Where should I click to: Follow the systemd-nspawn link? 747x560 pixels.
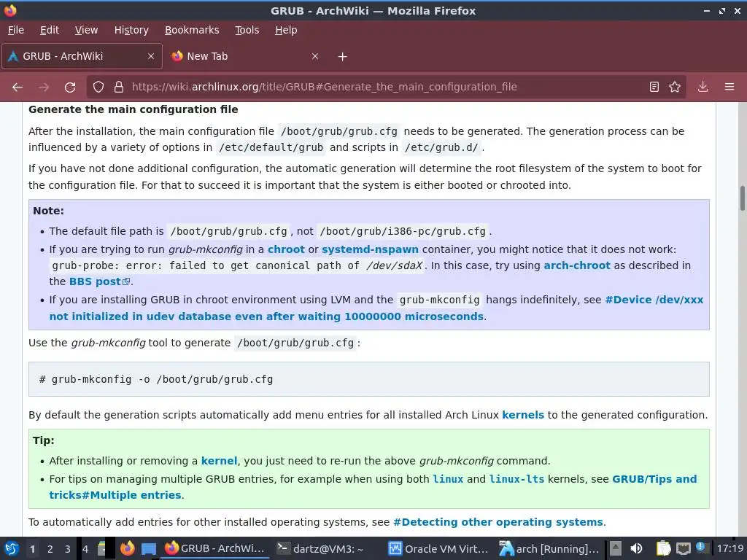pyautogui.click(x=370, y=249)
